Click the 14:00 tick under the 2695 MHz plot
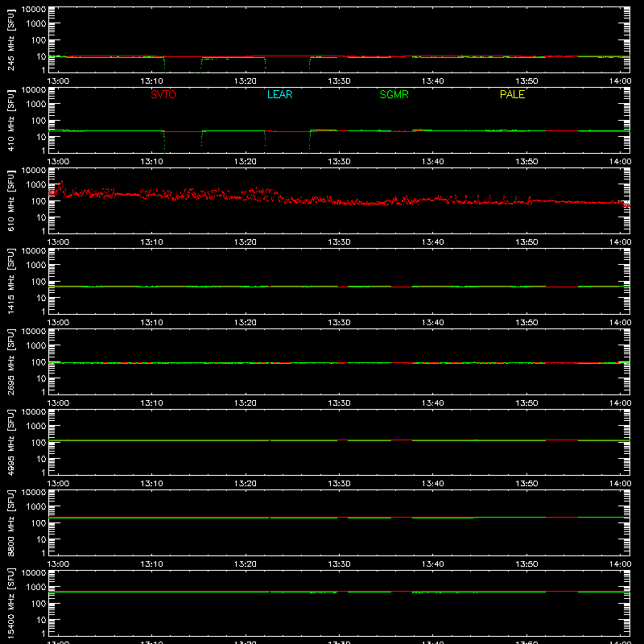644x644 pixels. (620, 403)
